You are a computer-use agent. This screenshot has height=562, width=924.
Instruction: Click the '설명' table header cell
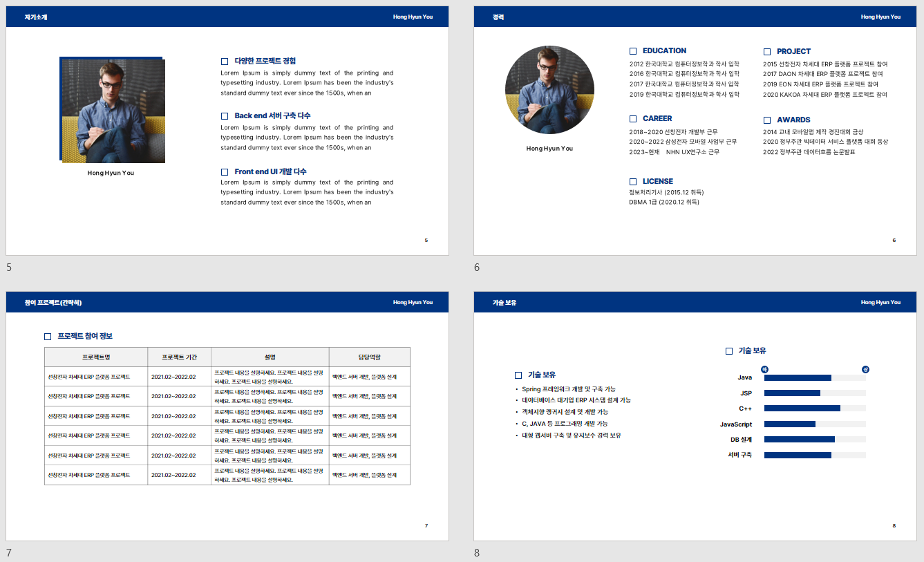[270, 357]
